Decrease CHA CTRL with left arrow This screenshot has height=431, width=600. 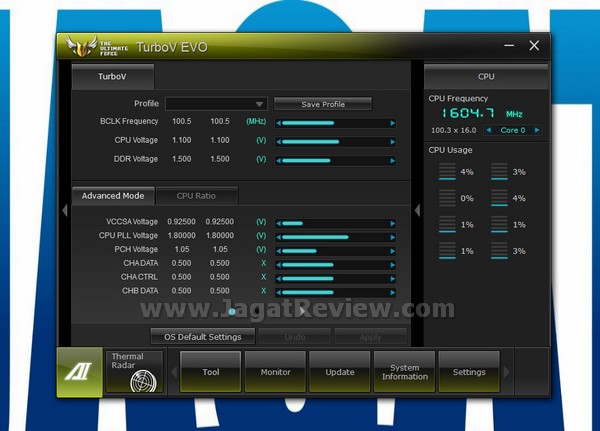(x=279, y=279)
